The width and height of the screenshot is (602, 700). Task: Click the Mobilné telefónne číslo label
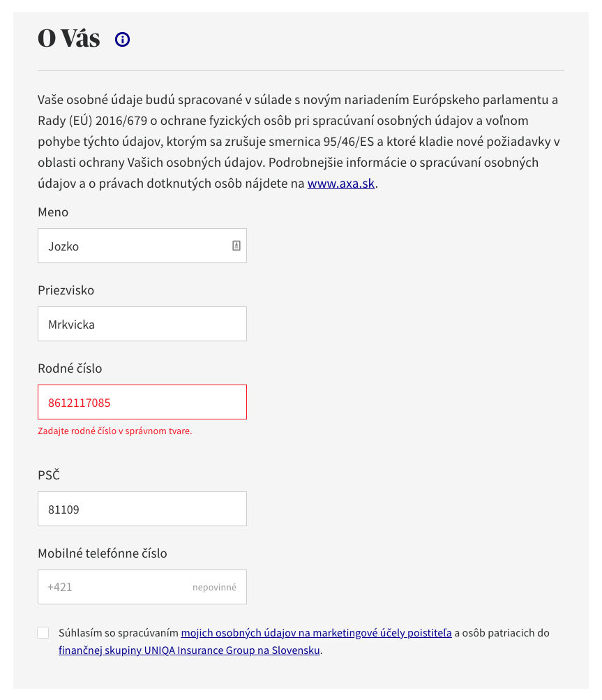tap(103, 553)
